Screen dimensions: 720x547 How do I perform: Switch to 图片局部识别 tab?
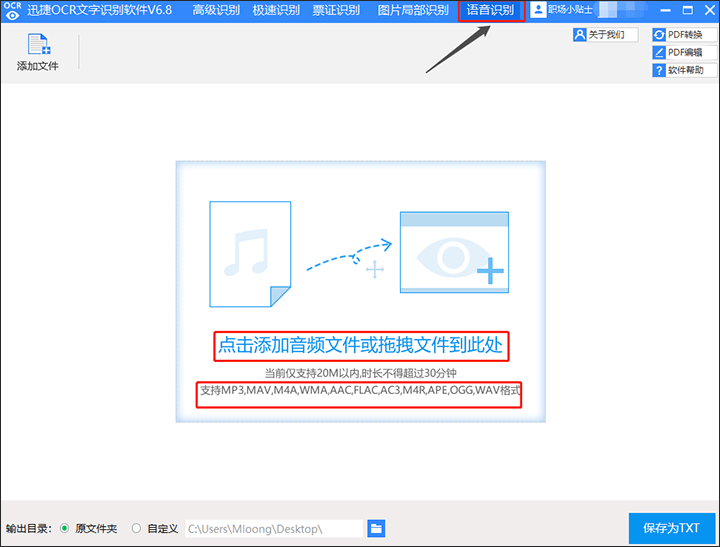tap(413, 10)
